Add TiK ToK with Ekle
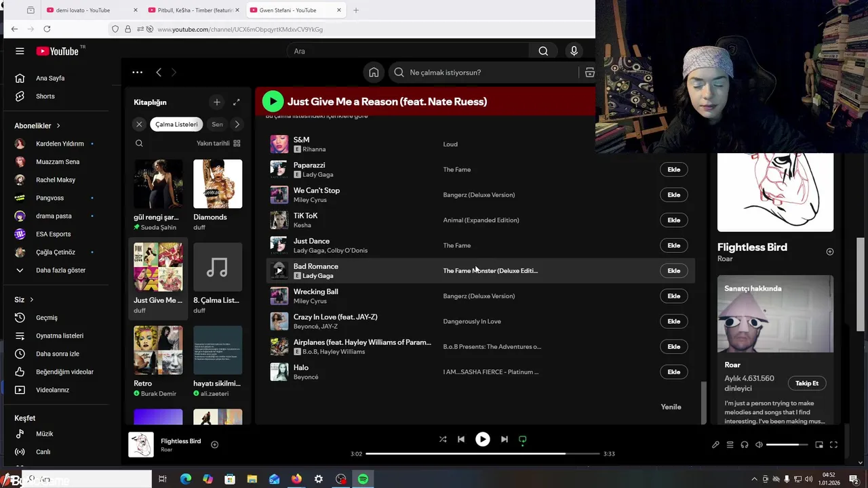Screen dimensions: 868x488 click(673, 220)
